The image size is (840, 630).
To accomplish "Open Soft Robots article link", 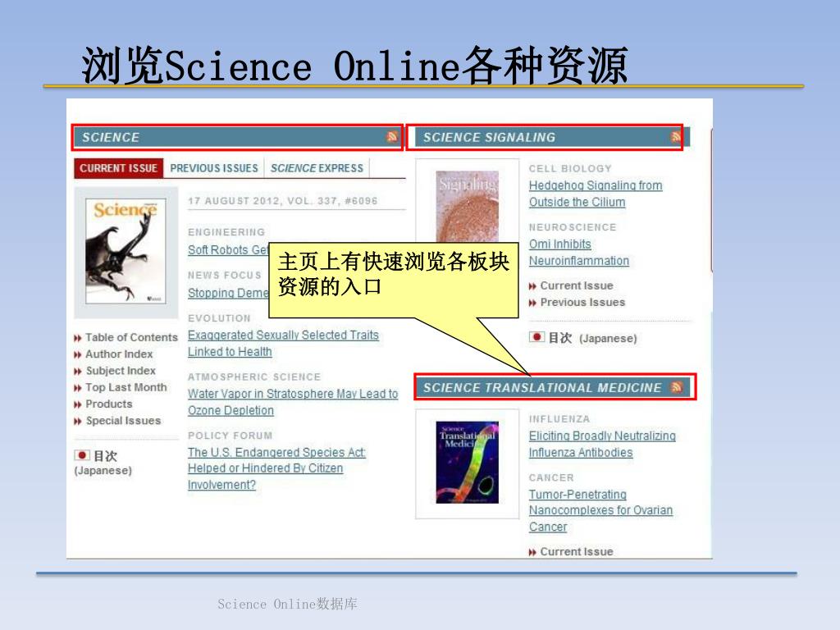I will point(228,250).
